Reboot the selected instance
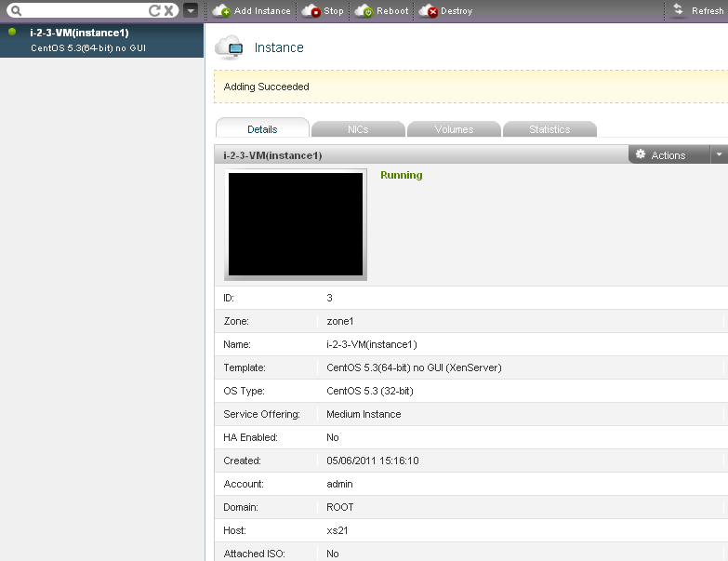Viewport: 728px width, 561px height. (x=381, y=10)
